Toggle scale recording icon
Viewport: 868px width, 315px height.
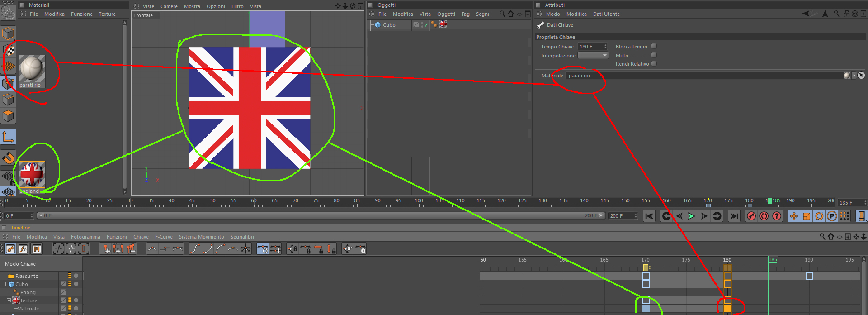coord(807,216)
